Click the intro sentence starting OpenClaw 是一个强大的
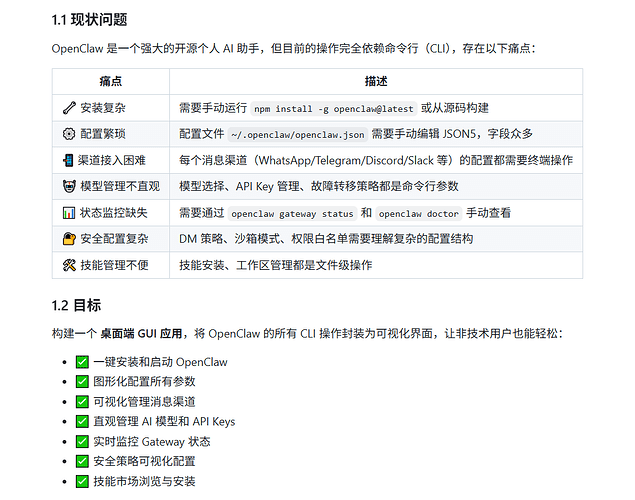This screenshot has height=500, width=635. [293, 49]
